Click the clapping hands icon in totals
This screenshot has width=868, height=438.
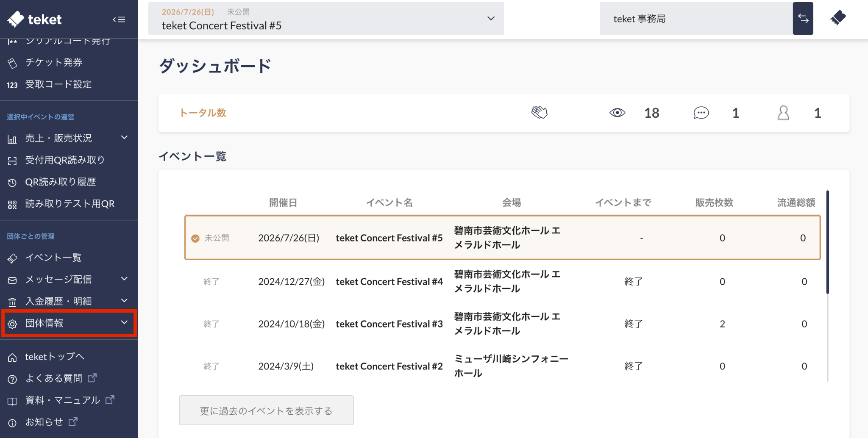(x=540, y=113)
